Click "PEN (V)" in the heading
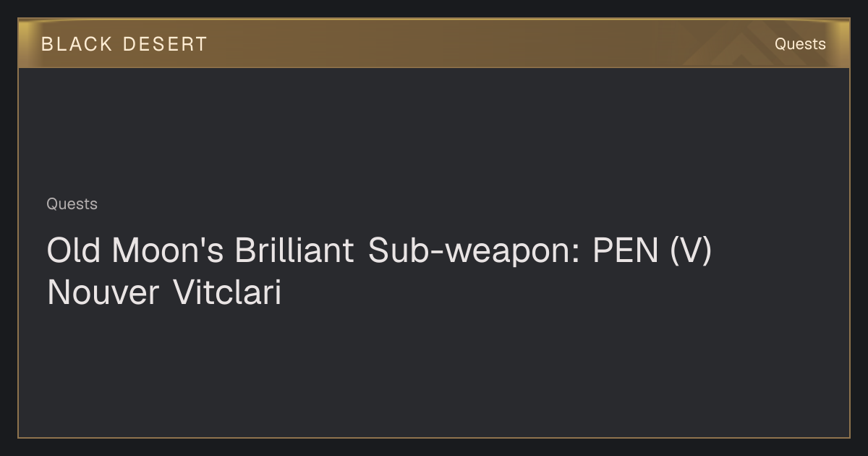868x456 pixels. coord(652,251)
